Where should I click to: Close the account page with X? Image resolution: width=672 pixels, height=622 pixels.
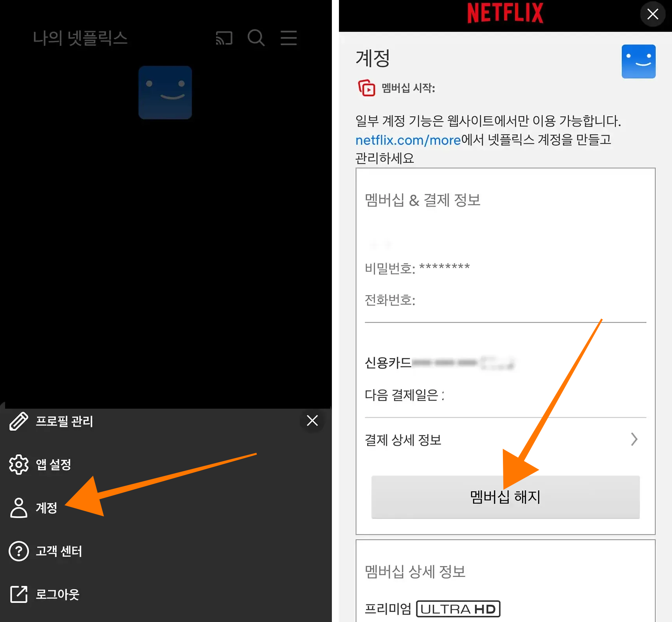pyautogui.click(x=653, y=14)
